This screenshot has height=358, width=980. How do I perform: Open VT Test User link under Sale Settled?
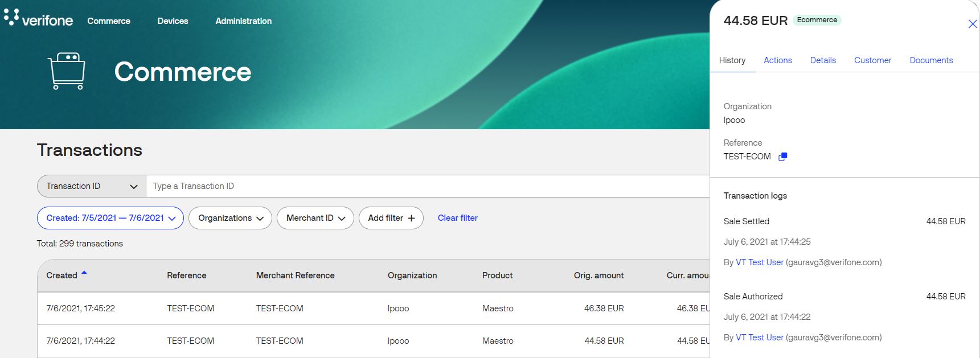760,262
